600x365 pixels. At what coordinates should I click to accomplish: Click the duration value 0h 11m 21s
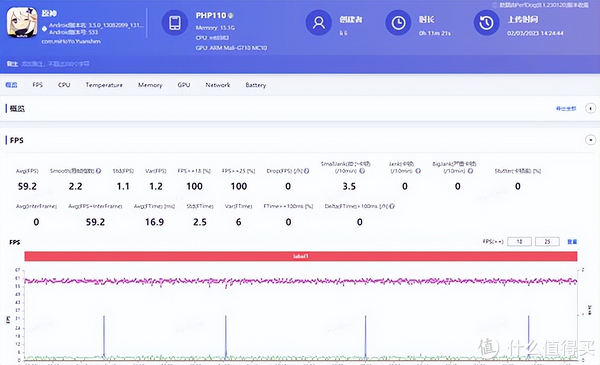435,33
